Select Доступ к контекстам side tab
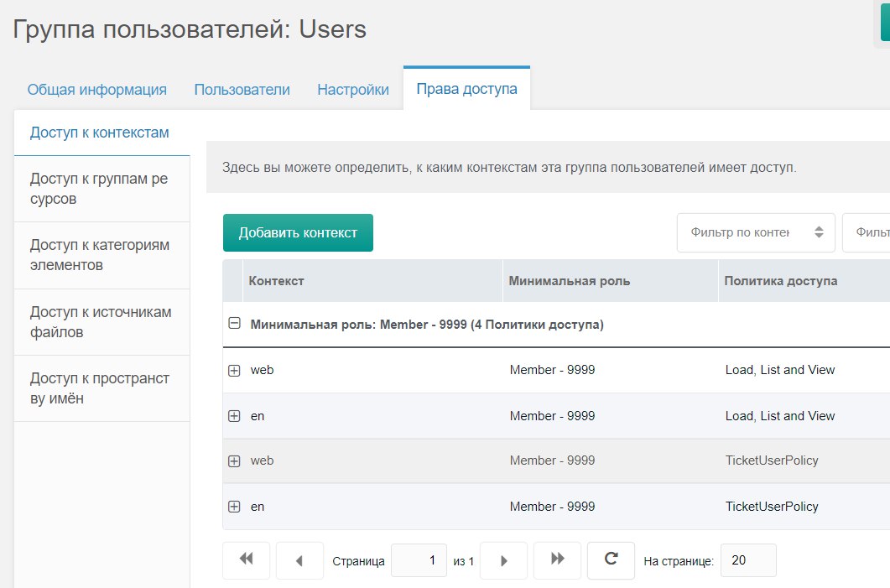 pos(101,133)
